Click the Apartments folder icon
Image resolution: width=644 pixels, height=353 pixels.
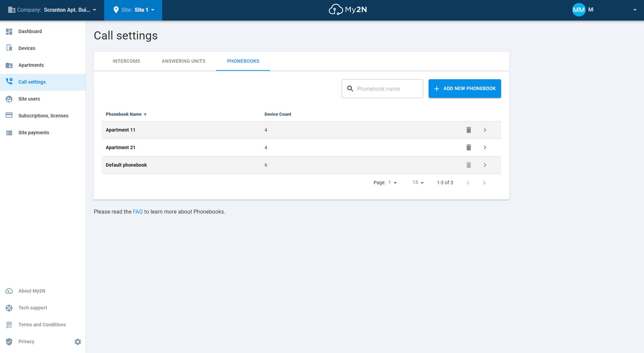[x=9, y=65]
